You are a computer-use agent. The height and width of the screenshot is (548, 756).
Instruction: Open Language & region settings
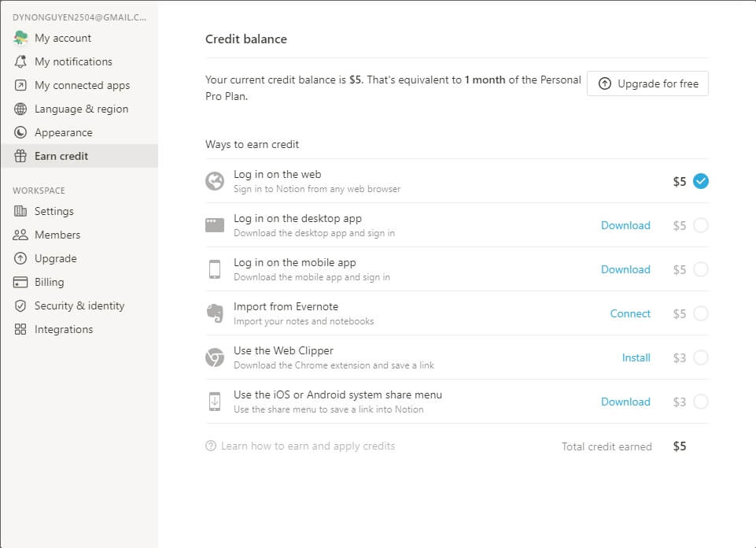tap(79, 109)
